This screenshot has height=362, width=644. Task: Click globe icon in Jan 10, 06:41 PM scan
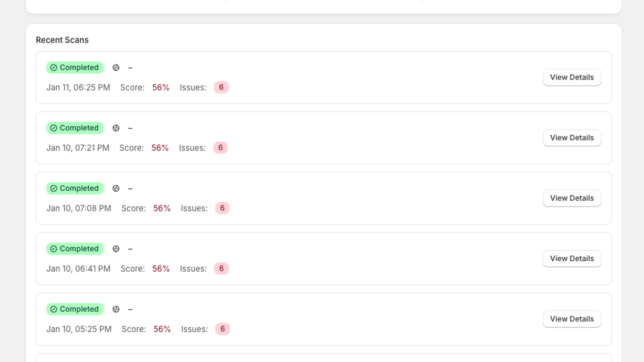(116, 249)
